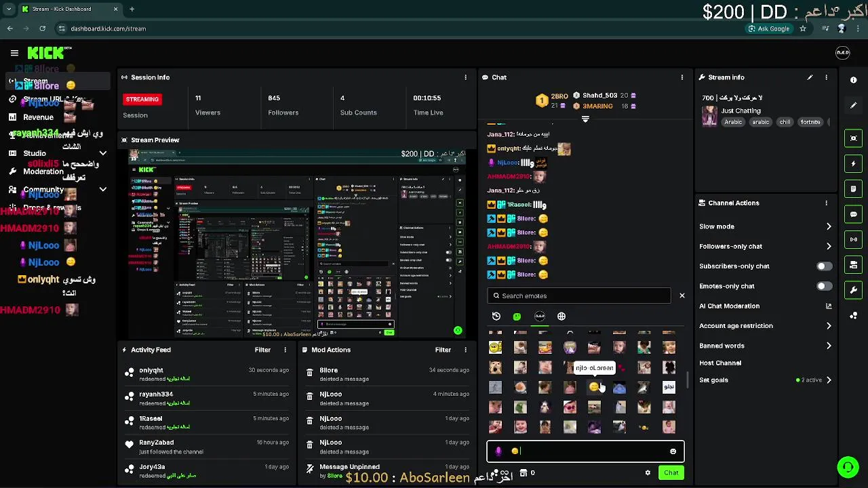Toggle broadcast signal widget in right rail
The image size is (868, 488).
(853, 239)
